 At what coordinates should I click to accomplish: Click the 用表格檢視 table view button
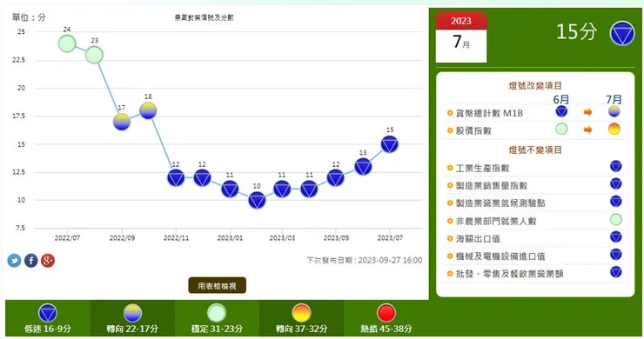[217, 286]
